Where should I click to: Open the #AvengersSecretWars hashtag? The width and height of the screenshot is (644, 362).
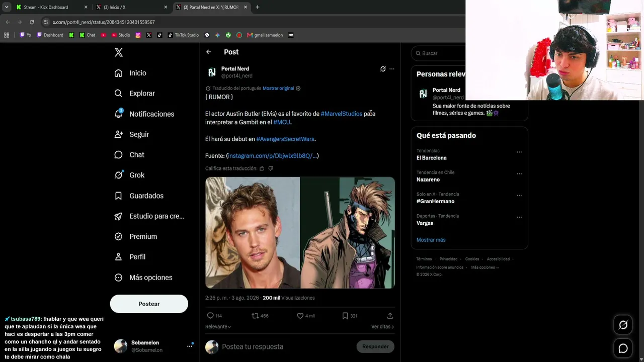[x=285, y=139]
